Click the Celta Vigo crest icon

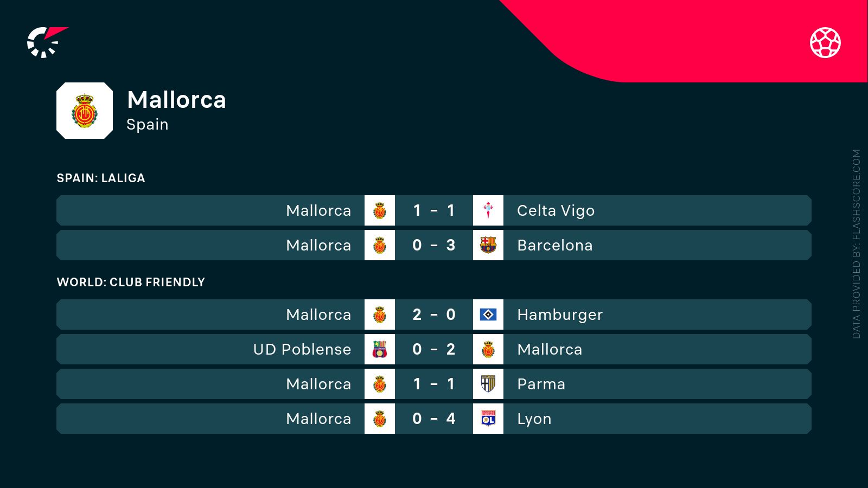488,210
